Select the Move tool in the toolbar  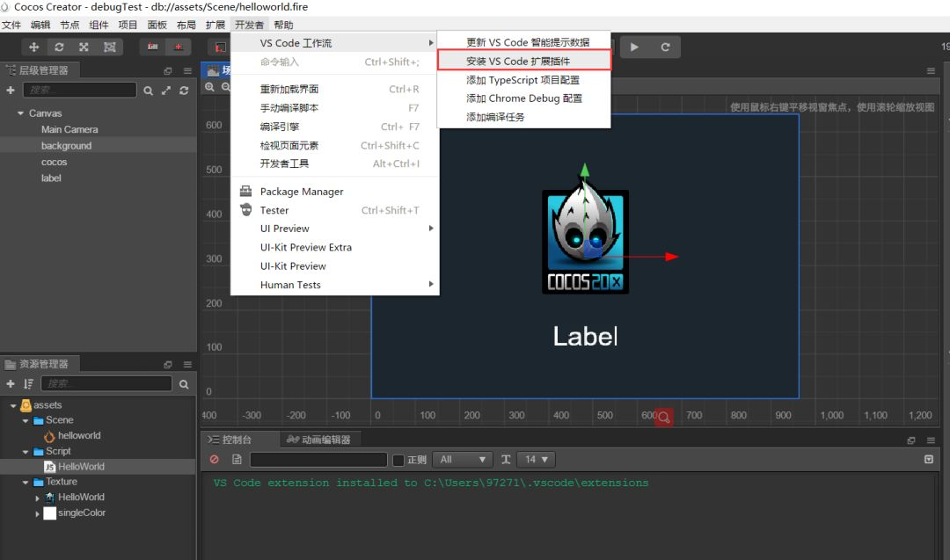click(33, 47)
